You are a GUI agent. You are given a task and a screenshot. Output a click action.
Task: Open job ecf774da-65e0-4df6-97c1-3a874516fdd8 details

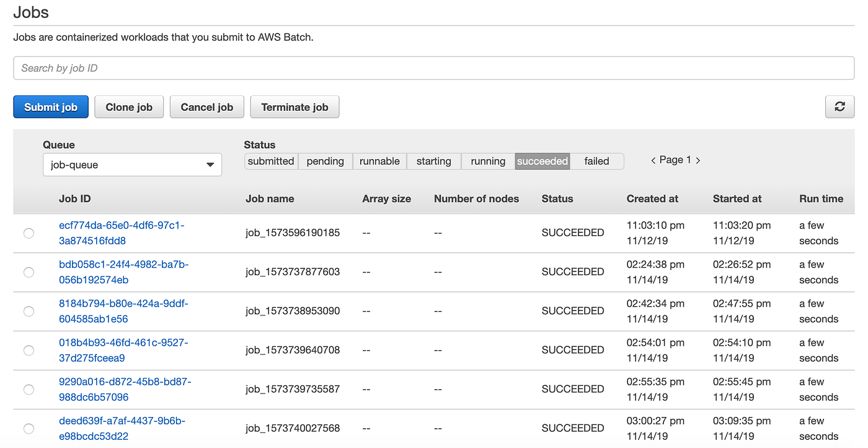click(122, 234)
